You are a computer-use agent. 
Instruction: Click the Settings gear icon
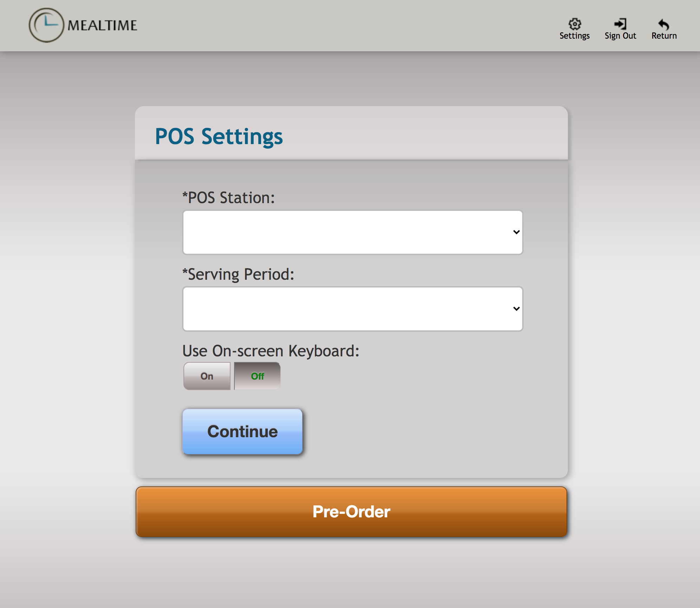click(575, 24)
